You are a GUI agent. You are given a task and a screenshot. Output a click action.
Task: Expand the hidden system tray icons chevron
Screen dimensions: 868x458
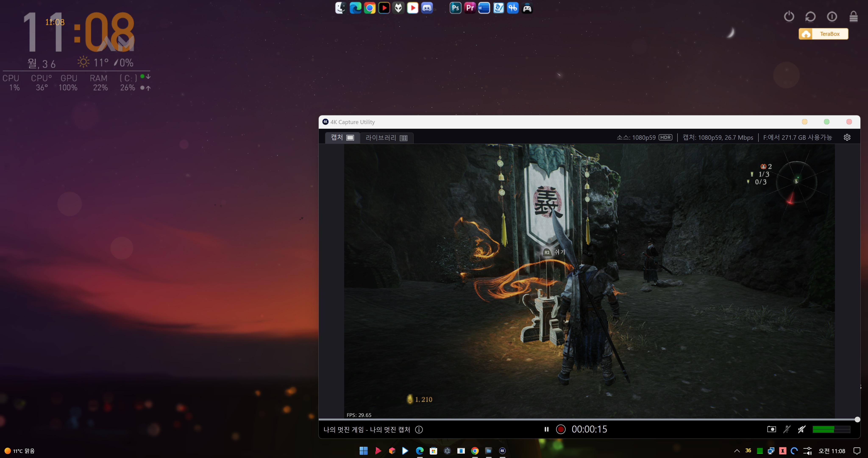pyautogui.click(x=737, y=451)
